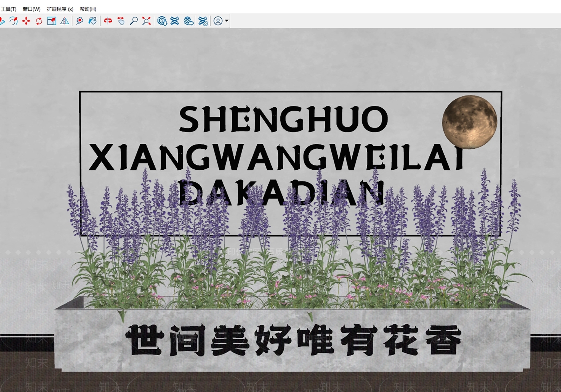
Task: Select the Paint Bucket tool
Action: (x=93, y=21)
